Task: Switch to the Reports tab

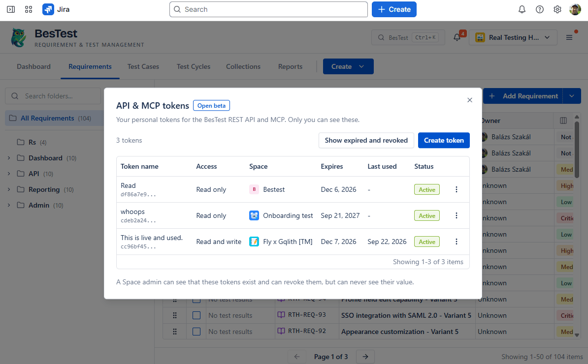Action: coord(290,67)
